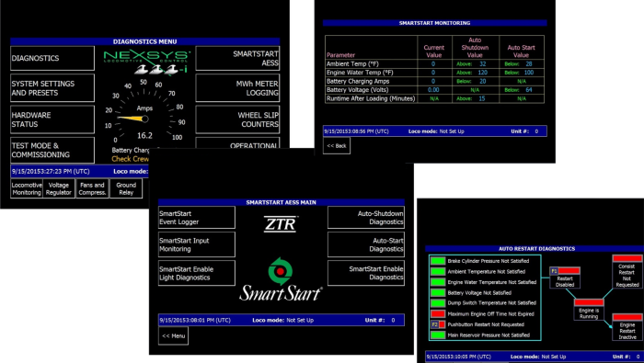Click Ambient Temp auto shutdown value 32
Viewport: 644px width, 363px height.
(x=483, y=64)
